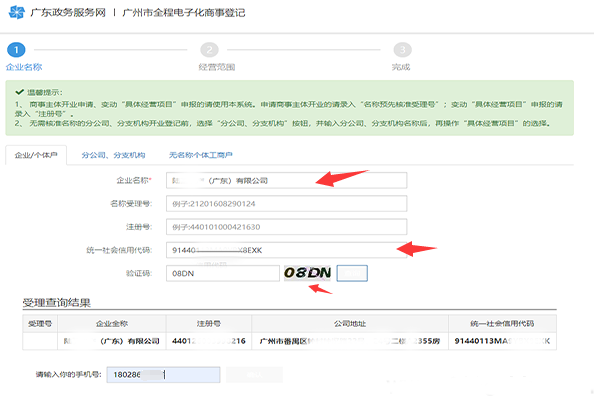Focus the 验证码 input field
Screen dimensions: 594x396
pyautogui.click(x=223, y=273)
